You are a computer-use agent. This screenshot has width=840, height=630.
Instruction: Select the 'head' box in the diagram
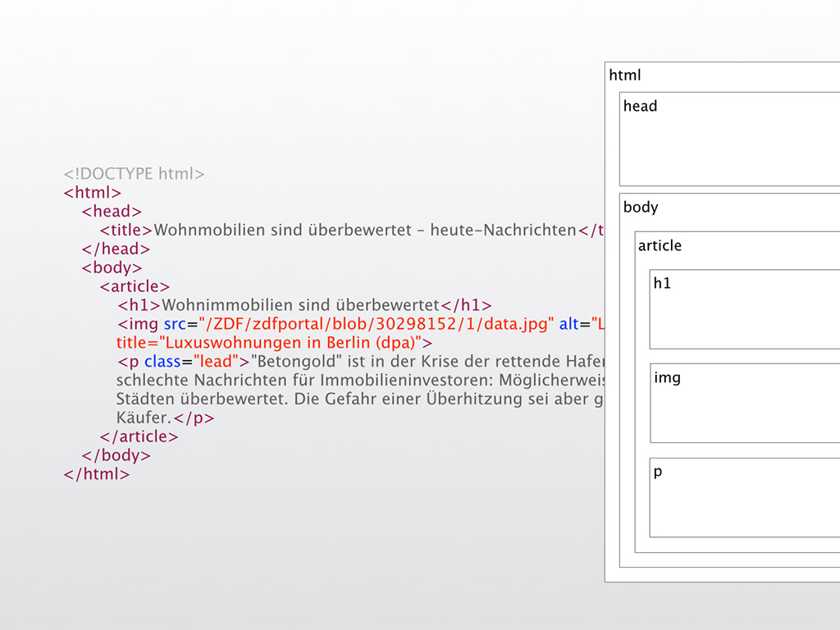tap(729, 139)
